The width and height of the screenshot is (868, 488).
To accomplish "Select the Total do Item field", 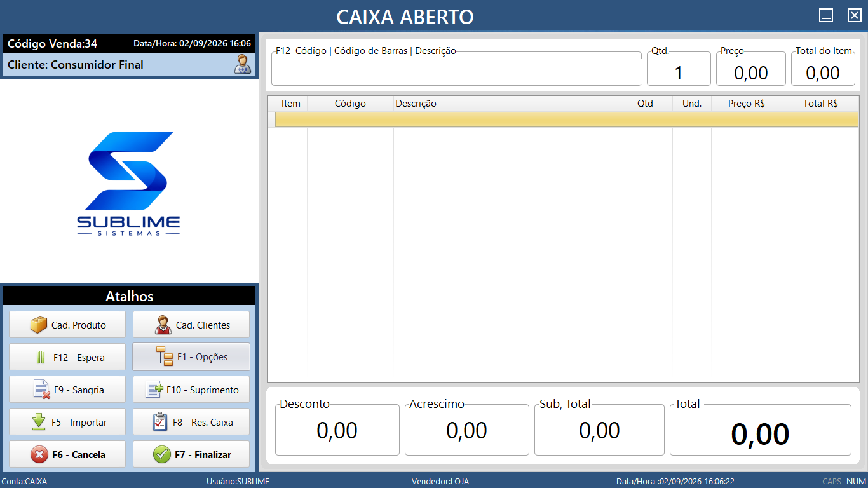I will tap(823, 70).
